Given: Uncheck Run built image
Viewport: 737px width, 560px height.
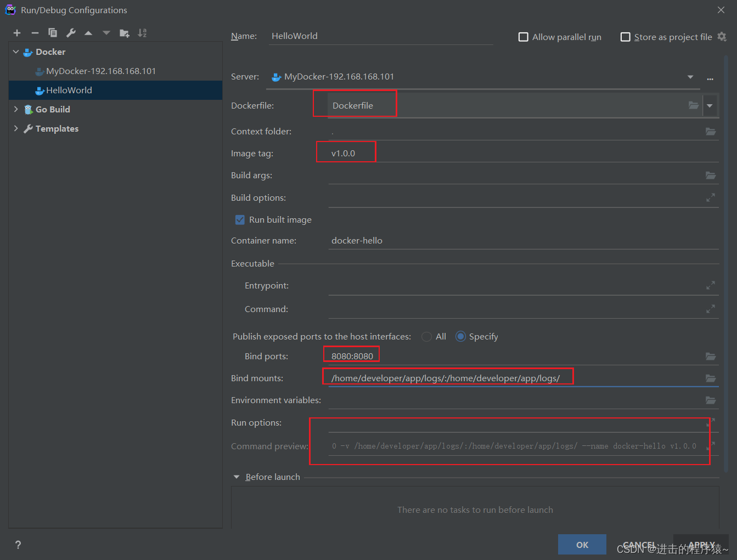Looking at the screenshot, I should [x=240, y=220].
